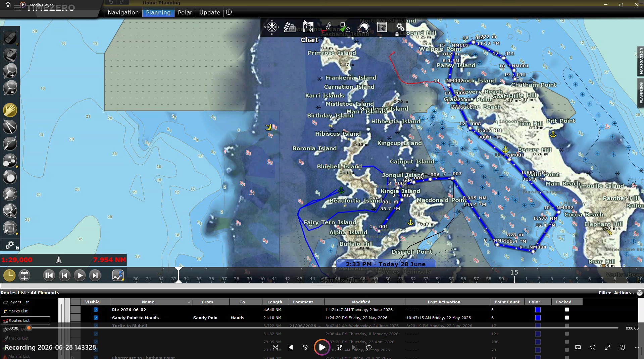This screenshot has height=359, width=644.
Task: Select the circular search magnifier tool
Action: pos(10,211)
